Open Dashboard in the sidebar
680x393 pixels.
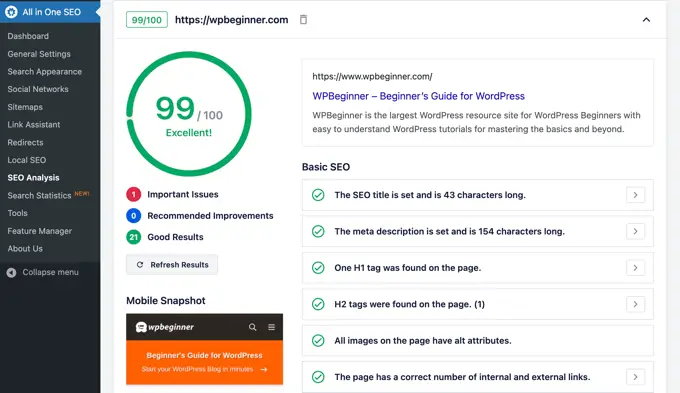[28, 36]
